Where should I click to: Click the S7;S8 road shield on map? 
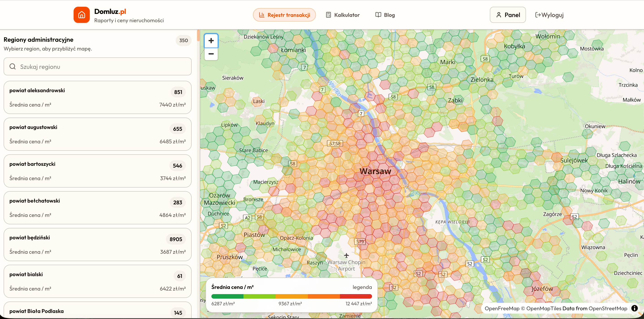(335, 143)
